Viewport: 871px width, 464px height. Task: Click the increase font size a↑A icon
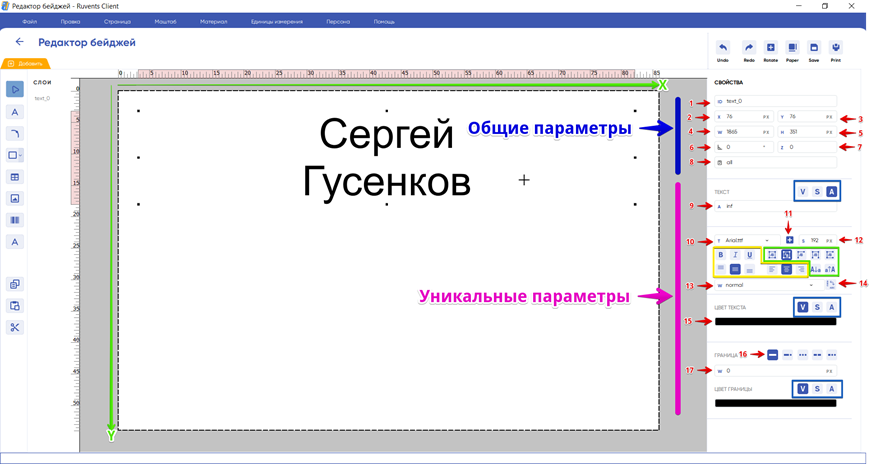(x=830, y=270)
